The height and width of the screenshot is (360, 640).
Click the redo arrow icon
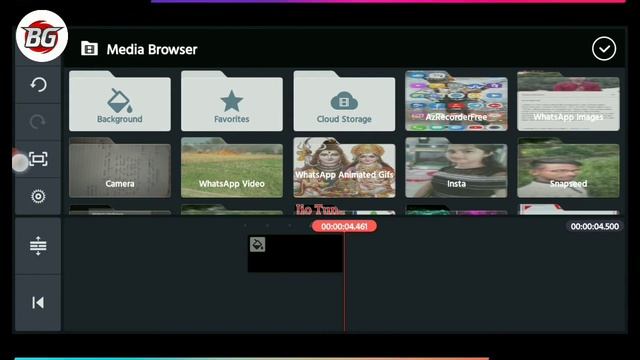38,122
